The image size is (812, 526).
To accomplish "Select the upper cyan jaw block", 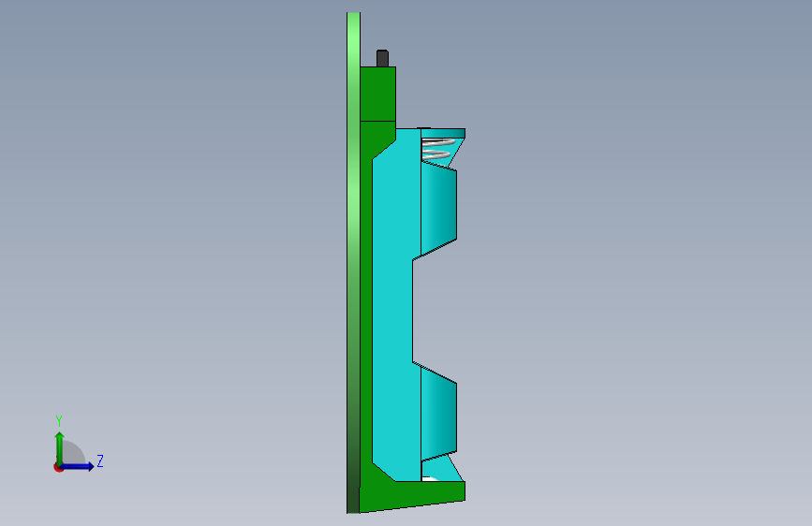I will pyautogui.click(x=438, y=207).
